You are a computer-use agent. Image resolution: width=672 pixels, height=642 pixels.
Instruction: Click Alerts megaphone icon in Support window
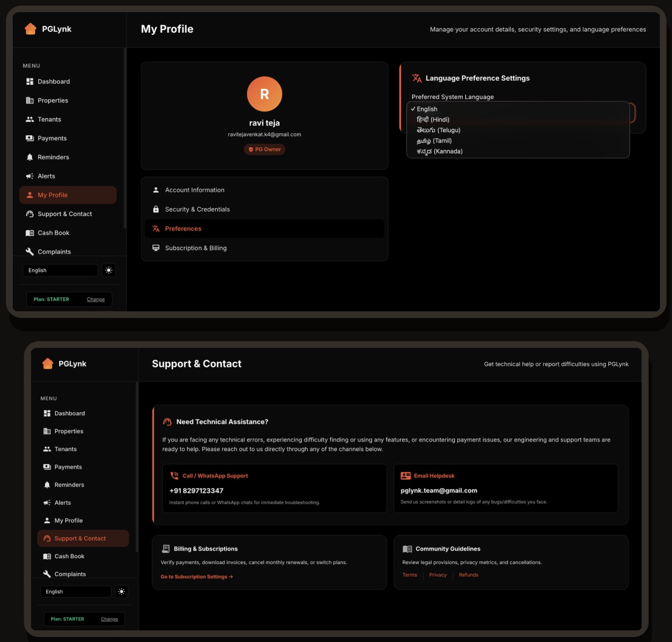[47, 502]
